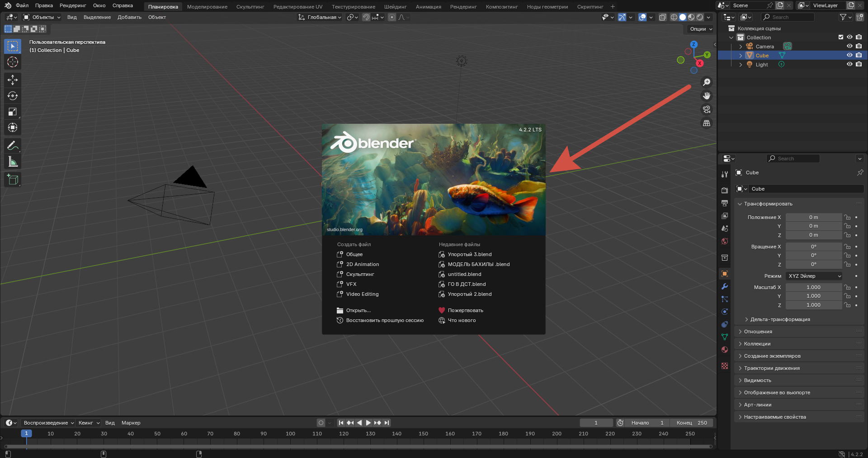Switch to the Моделирование workspace tab
The width and height of the screenshot is (868, 458).
(207, 7)
